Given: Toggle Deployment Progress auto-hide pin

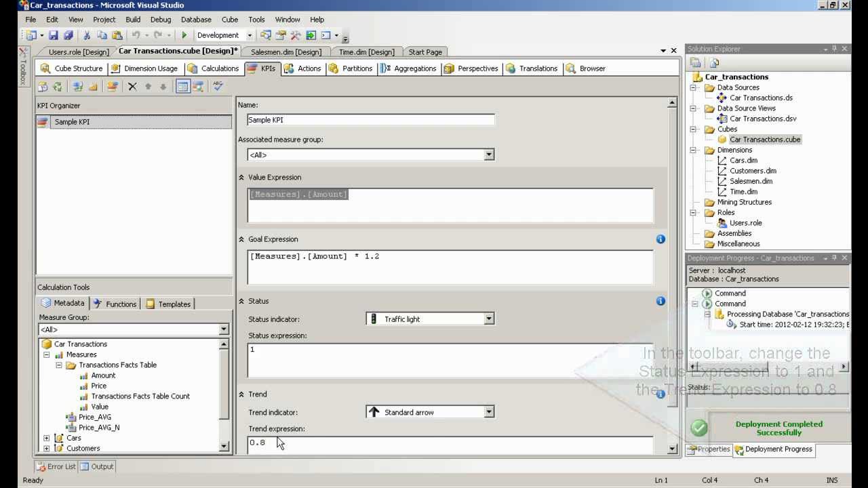Looking at the screenshot, I should point(835,258).
